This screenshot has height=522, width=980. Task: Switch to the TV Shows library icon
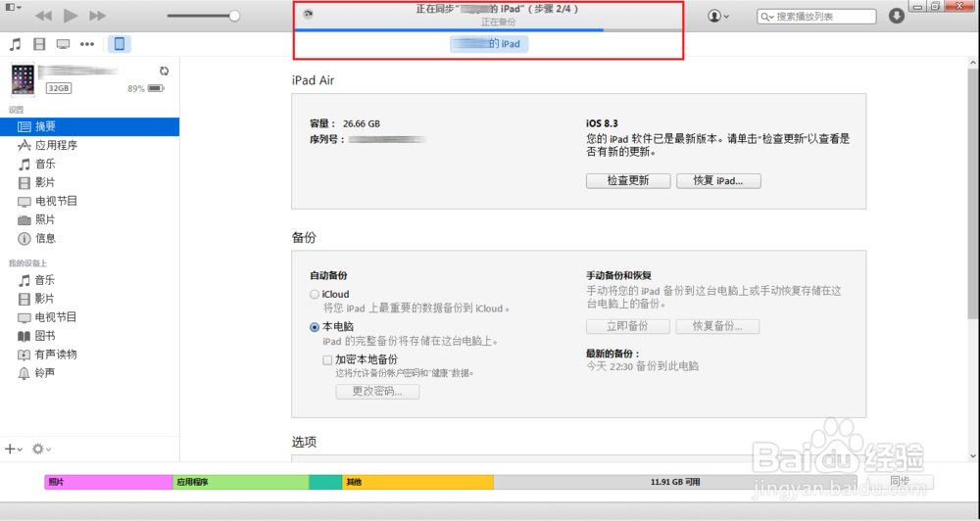tap(63, 44)
